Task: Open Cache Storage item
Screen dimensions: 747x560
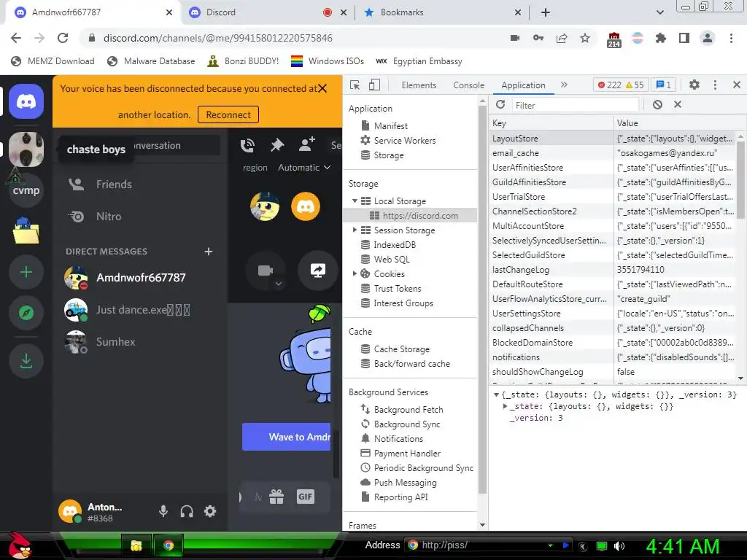Action: coord(402,349)
